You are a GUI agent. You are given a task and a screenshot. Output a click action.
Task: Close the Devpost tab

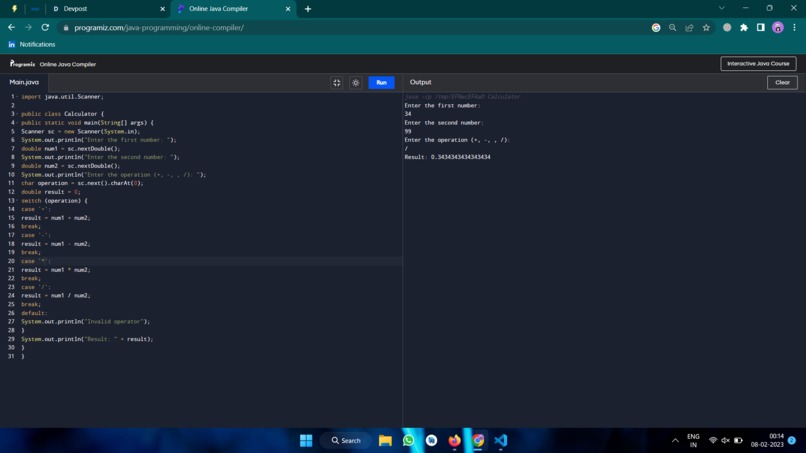click(x=162, y=9)
